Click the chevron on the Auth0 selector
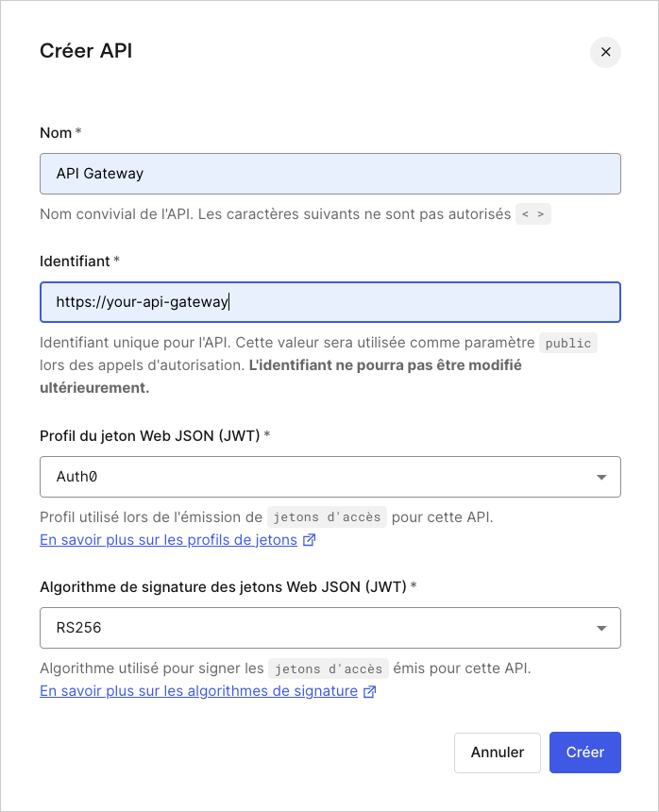Screen dimensions: 659x812 point(601,477)
